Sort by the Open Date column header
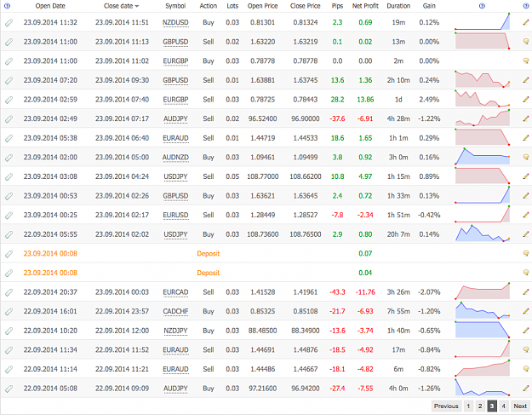This screenshot has width=532, height=415. [50, 6]
